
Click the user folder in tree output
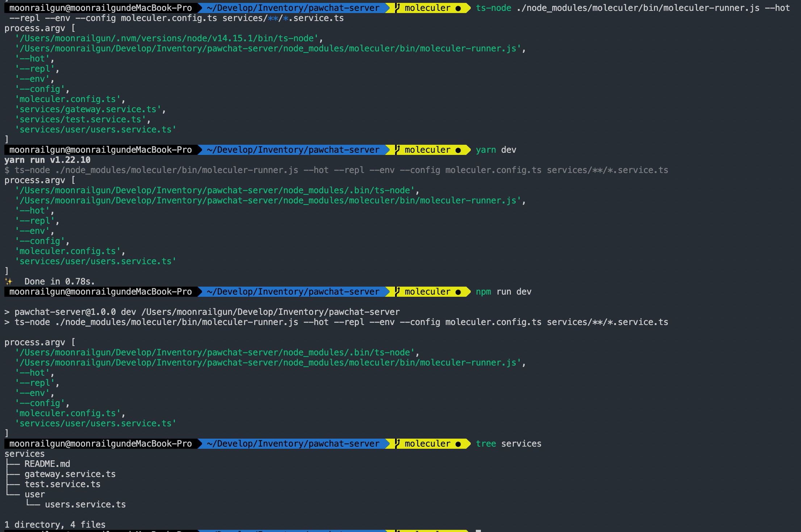pyautogui.click(x=35, y=494)
